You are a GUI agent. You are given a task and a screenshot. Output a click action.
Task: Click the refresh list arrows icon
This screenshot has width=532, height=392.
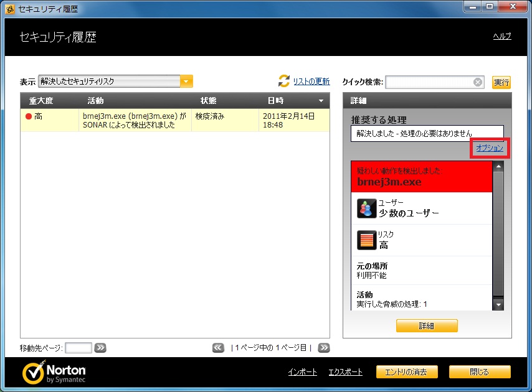coord(284,81)
